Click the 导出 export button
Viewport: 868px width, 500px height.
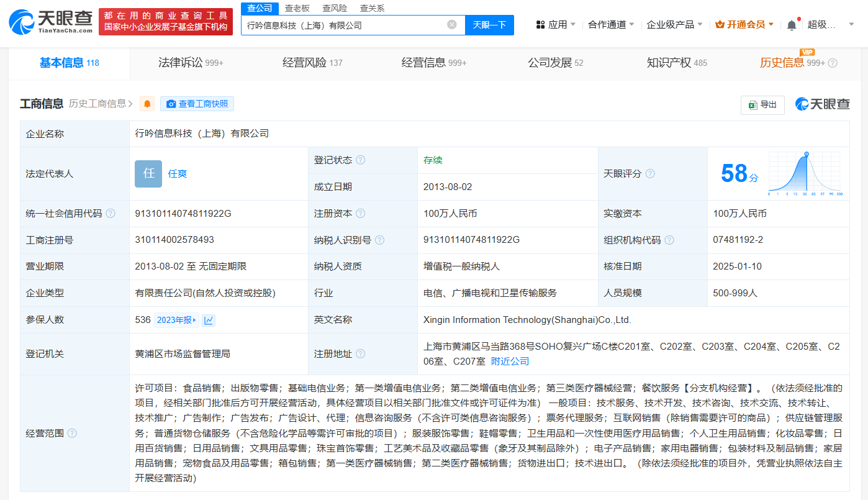tap(762, 105)
